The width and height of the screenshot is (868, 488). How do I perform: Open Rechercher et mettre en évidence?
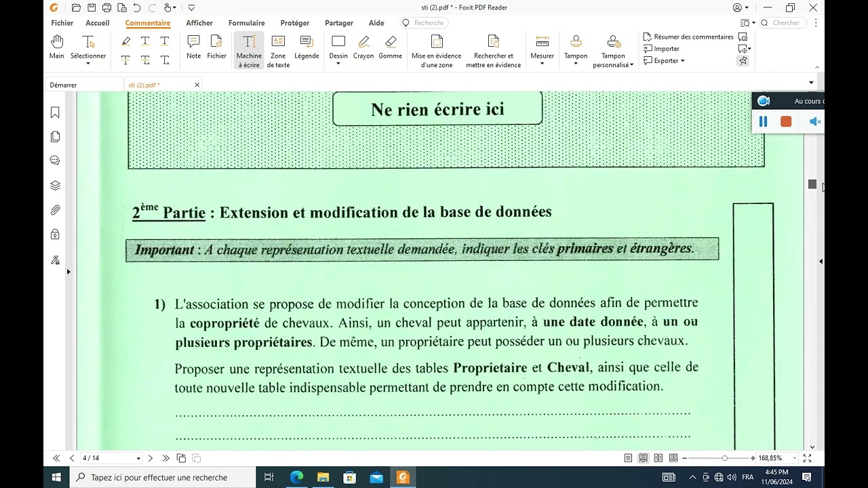pos(494,51)
